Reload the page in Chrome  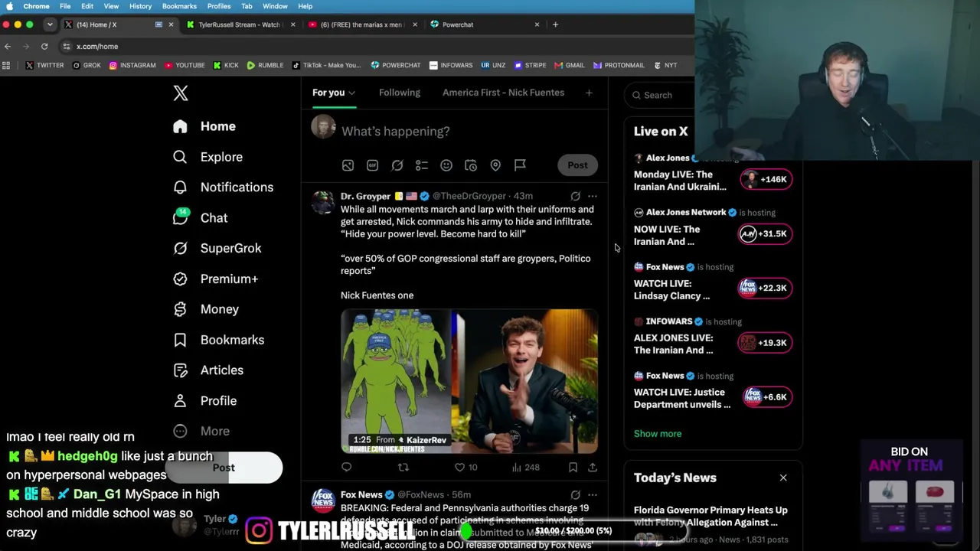(x=44, y=46)
